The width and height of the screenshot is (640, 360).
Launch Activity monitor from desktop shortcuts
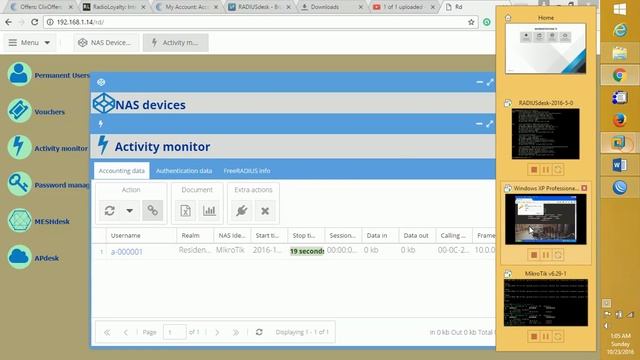19,147
